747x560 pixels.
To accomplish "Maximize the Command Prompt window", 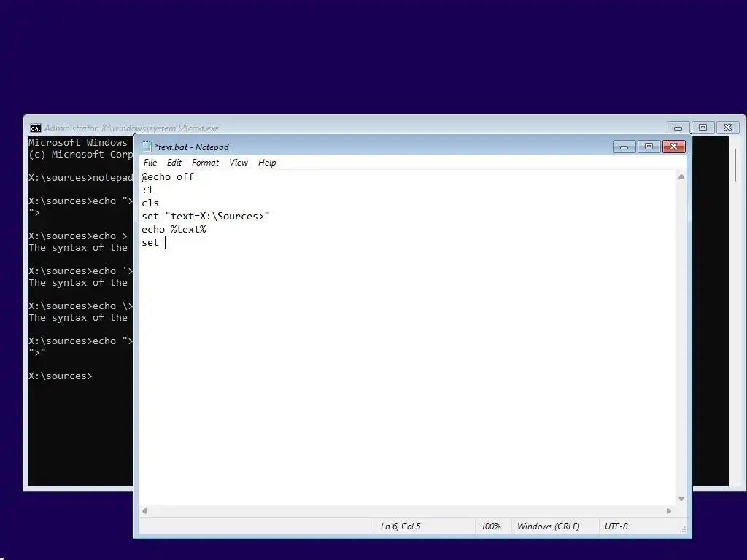I will click(x=703, y=128).
